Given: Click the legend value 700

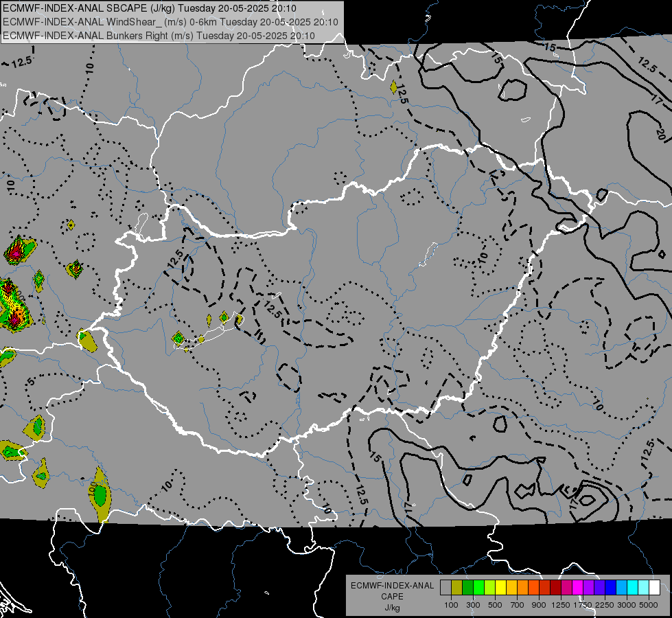Looking at the screenshot, I should pyautogui.click(x=517, y=605).
